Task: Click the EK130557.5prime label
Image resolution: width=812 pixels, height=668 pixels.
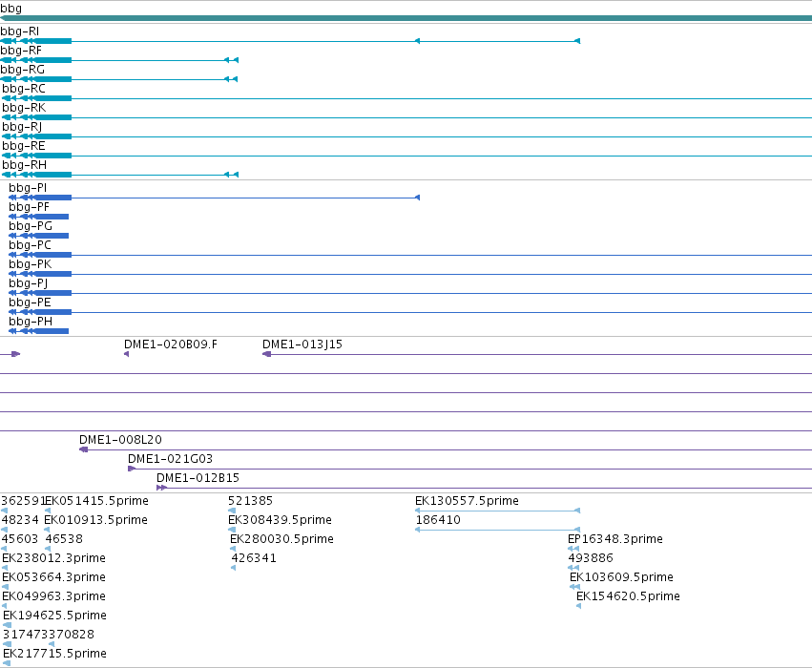Action: point(468,501)
